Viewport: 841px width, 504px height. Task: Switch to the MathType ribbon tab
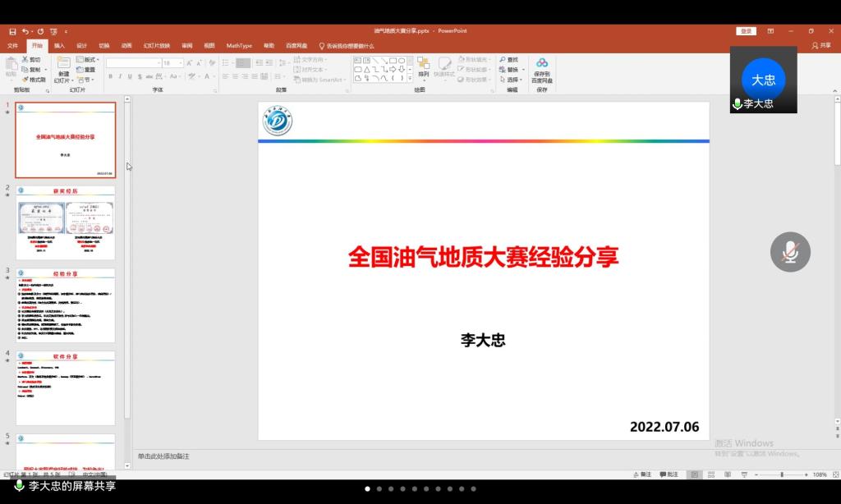click(x=239, y=46)
